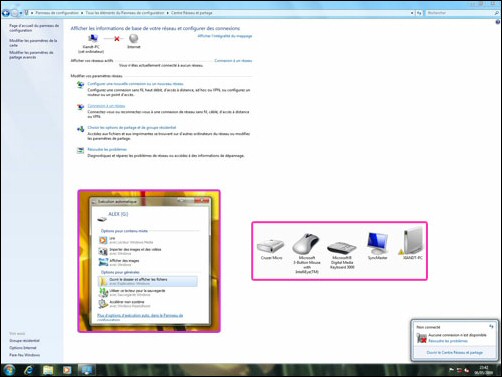Open Internet Explorer from the taskbar

point(29,370)
